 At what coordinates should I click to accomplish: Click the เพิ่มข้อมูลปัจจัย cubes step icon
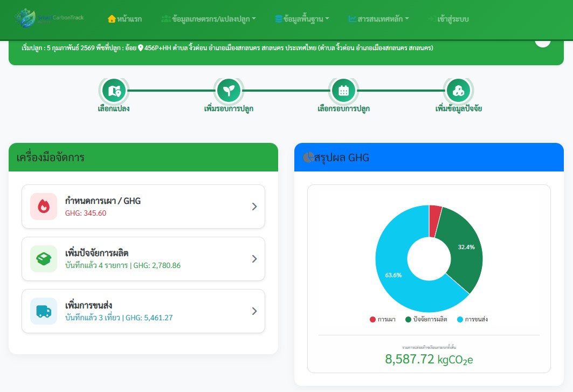(x=458, y=91)
